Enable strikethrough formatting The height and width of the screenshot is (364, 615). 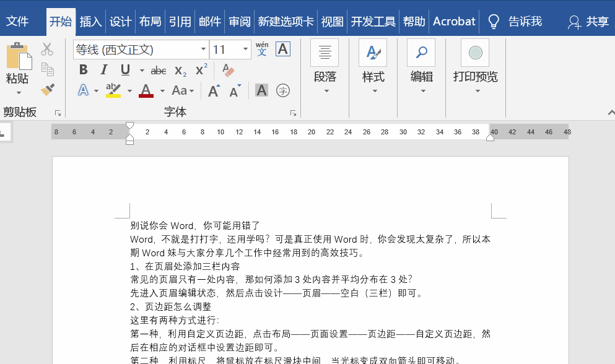pos(158,70)
